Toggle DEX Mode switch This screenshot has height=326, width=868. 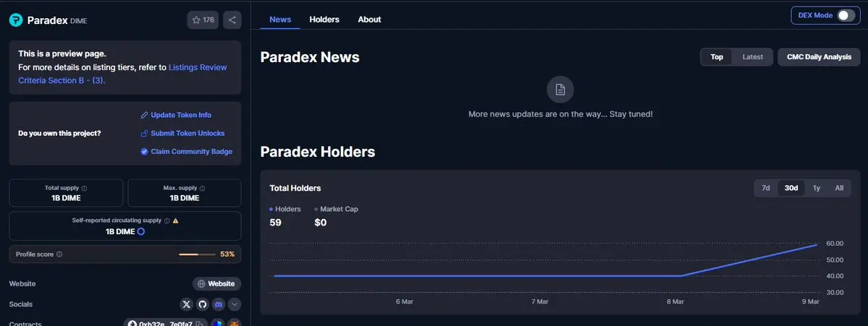(x=846, y=15)
